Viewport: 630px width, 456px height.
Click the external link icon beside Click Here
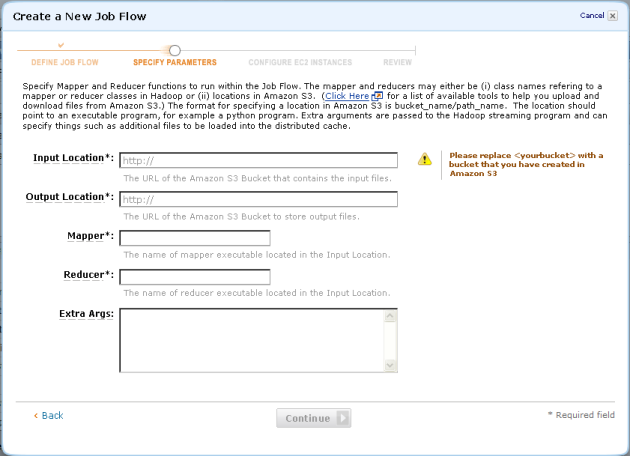point(377,96)
